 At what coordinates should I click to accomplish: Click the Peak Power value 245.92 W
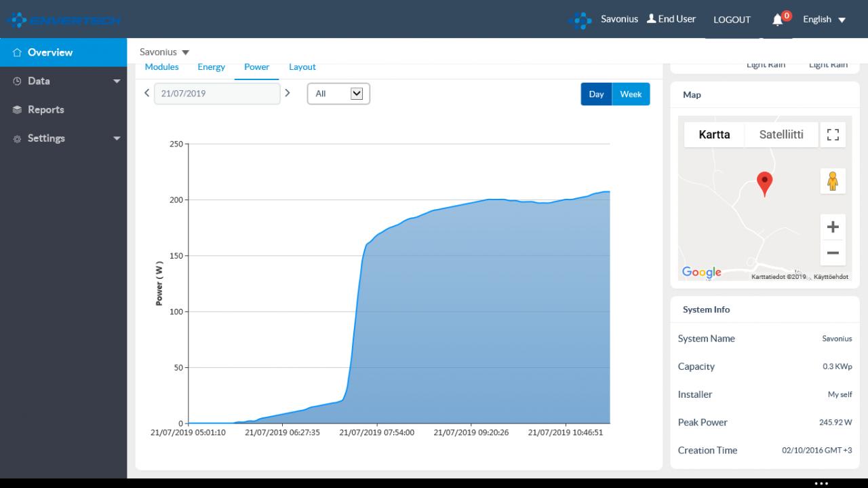click(x=835, y=422)
